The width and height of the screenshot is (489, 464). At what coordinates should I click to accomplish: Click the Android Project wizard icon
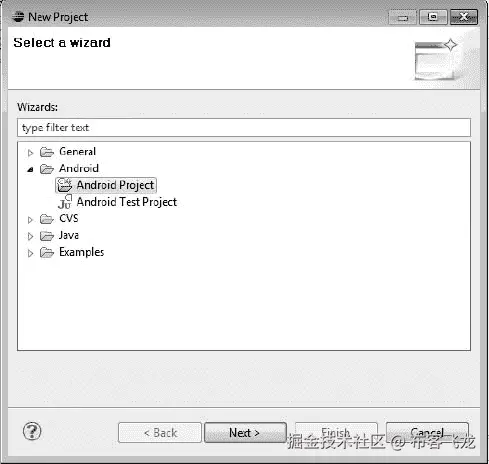pos(64,185)
